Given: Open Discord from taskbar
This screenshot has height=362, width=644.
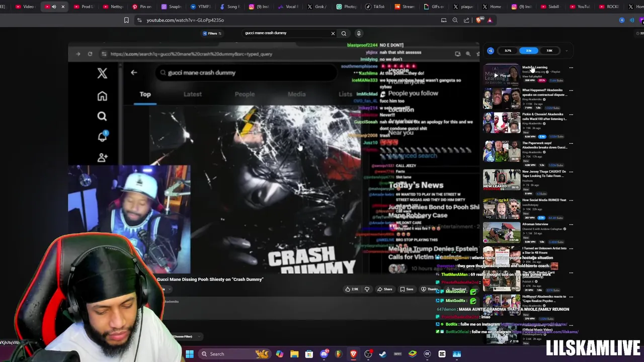Looking at the screenshot, I should tap(324, 354).
